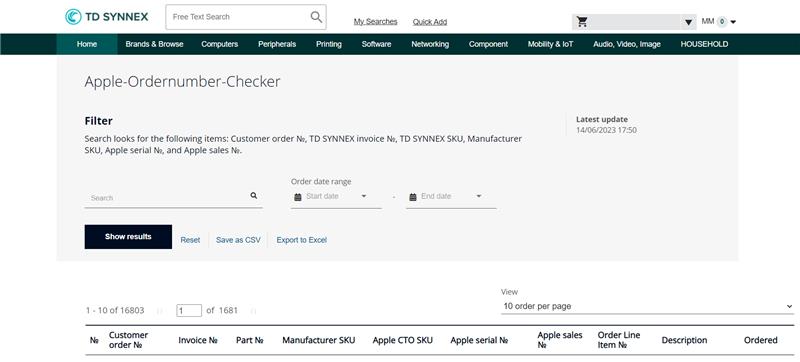This screenshot has height=362, width=800.
Task: Open the shopping cart icon
Action: coord(582,21)
